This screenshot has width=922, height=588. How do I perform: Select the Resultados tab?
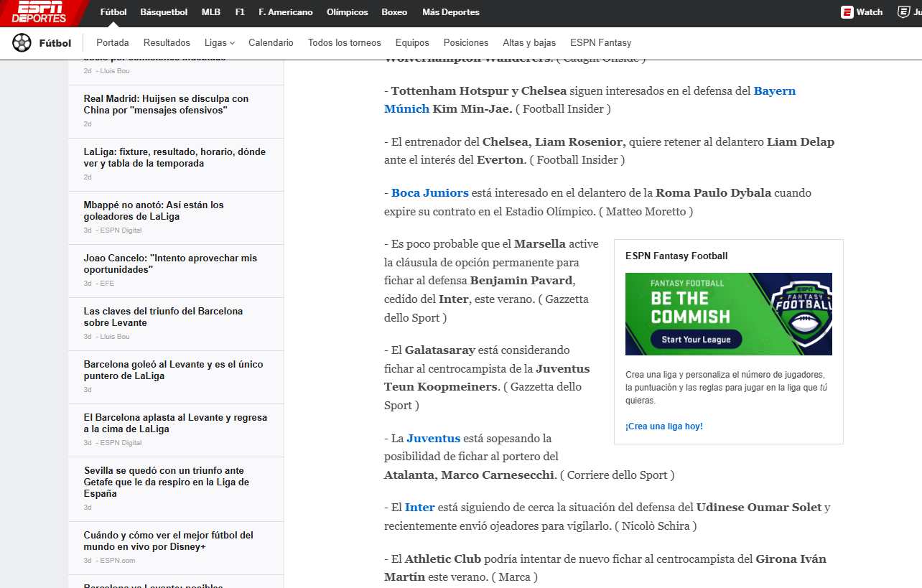tap(167, 43)
